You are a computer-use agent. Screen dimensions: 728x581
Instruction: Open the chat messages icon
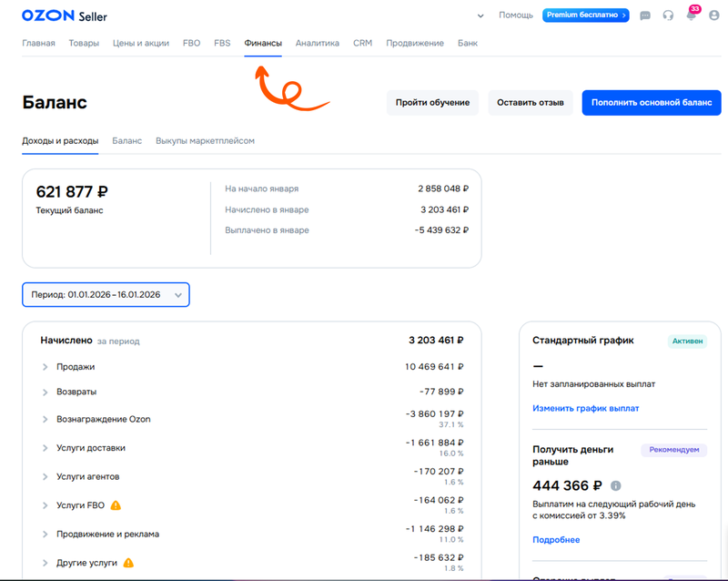click(645, 15)
